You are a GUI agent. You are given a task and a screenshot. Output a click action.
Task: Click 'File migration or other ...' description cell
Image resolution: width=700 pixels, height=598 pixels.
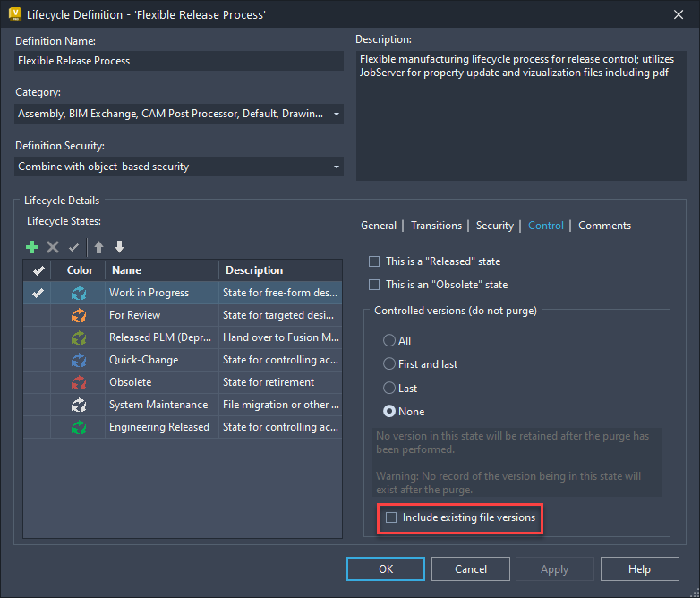click(x=281, y=405)
